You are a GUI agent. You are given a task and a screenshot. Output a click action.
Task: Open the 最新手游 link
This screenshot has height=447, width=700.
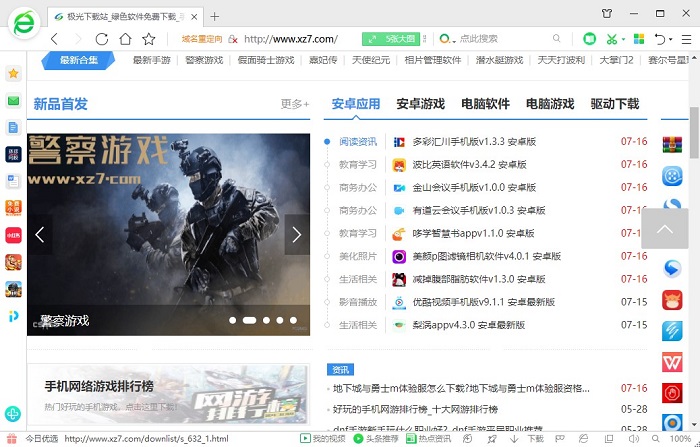(x=152, y=60)
